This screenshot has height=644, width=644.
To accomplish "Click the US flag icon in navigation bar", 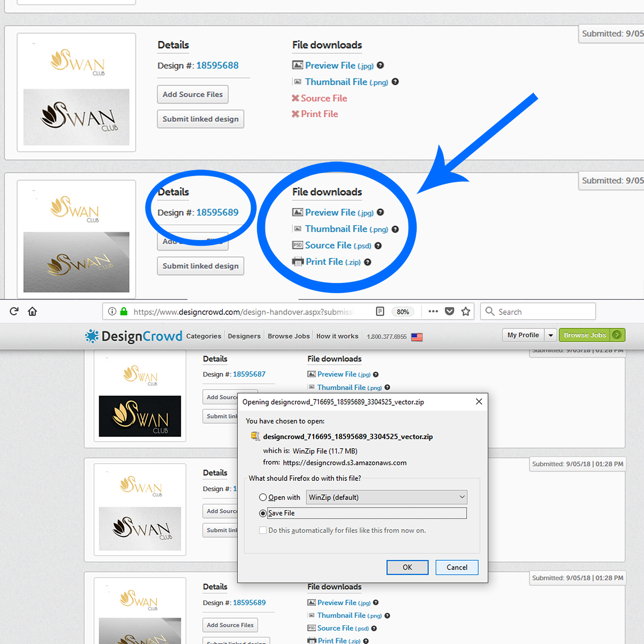I will point(417,337).
